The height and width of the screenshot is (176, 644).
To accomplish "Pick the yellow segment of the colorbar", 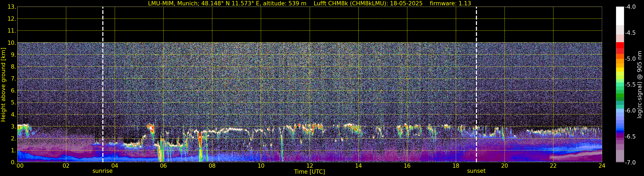I will [x=620, y=69].
